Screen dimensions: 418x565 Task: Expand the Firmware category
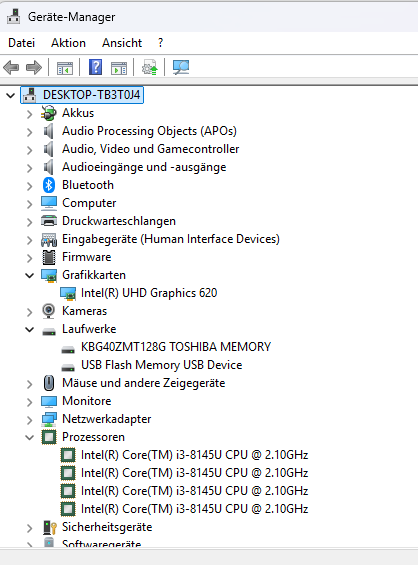click(30, 258)
